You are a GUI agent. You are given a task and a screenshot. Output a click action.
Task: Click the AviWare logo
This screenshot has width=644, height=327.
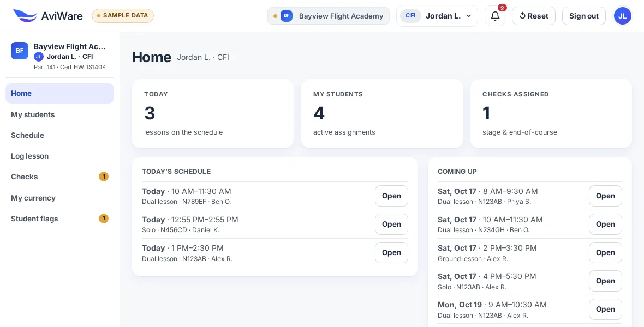pos(47,16)
